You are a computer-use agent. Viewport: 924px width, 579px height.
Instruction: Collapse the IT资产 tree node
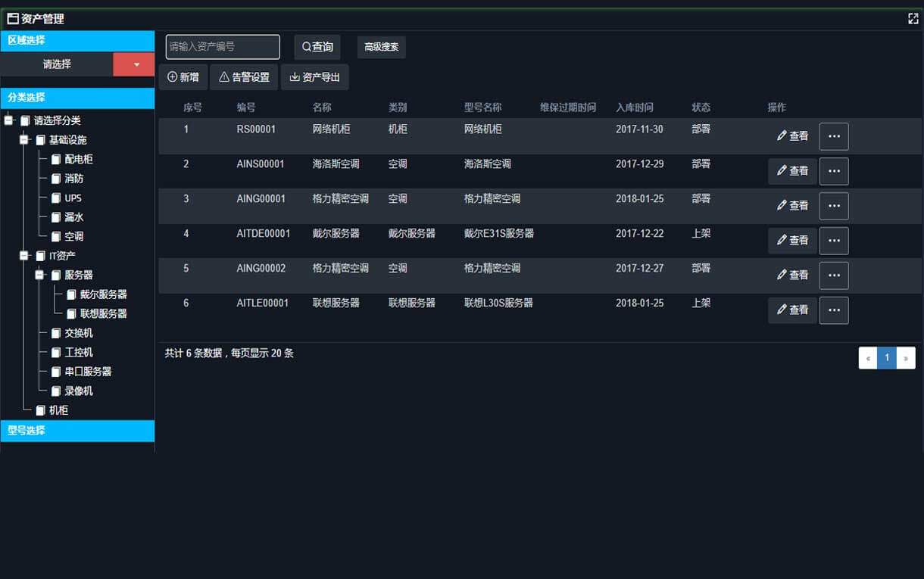tap(24, 256)
